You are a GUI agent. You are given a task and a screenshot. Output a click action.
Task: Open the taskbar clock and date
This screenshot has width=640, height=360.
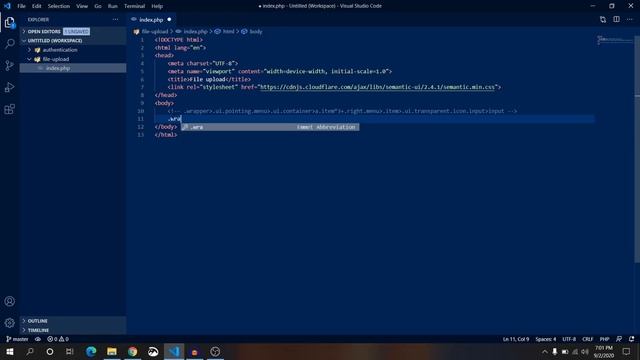pyautogui.click(x=604, y=351)
